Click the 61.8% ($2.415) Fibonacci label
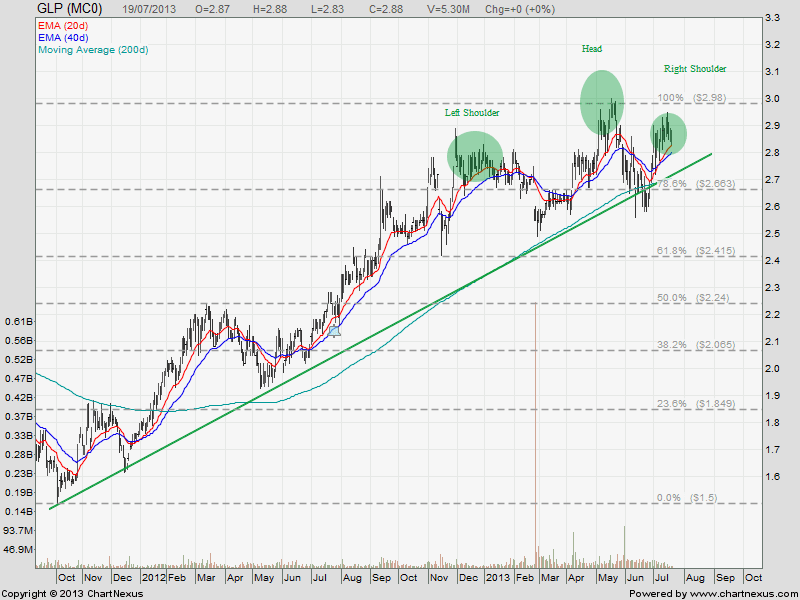 (x=696, y=251)
